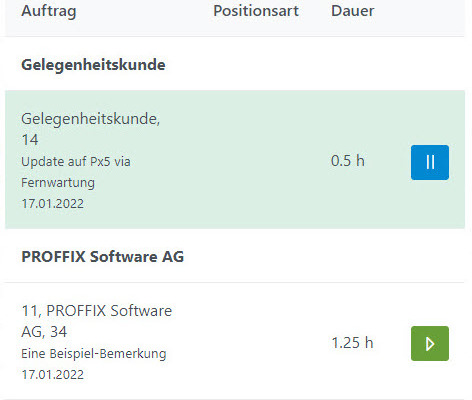This screenshot has width=472, height=400.
Task: Click the Eine Beispiel-Bemerkung remark text
Action: [94, 354]
